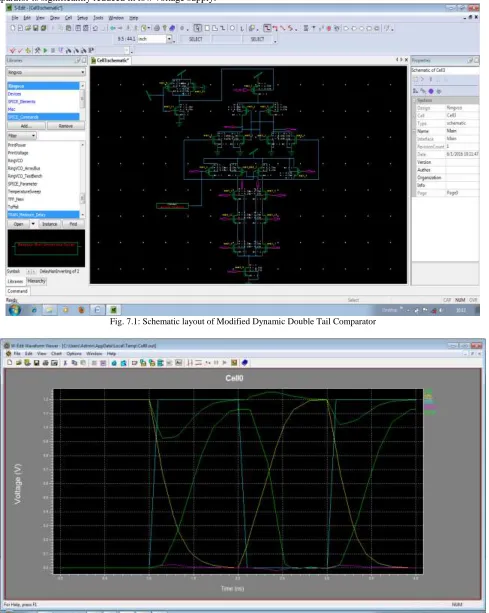
Task: Select SPICE_Commands in library list
Action: [43, 117]
